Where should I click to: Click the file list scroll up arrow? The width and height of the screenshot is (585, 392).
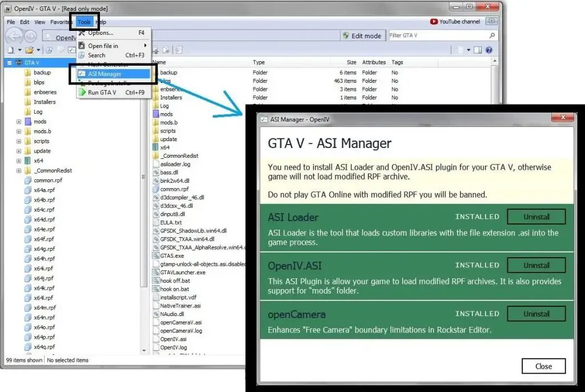495,61
